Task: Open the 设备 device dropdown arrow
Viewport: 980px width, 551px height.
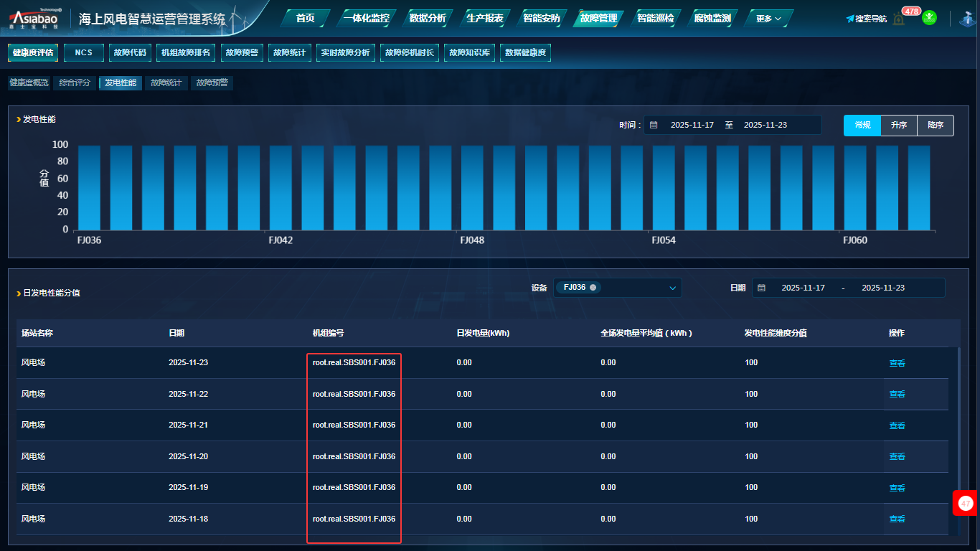Action: coord(672,288)
